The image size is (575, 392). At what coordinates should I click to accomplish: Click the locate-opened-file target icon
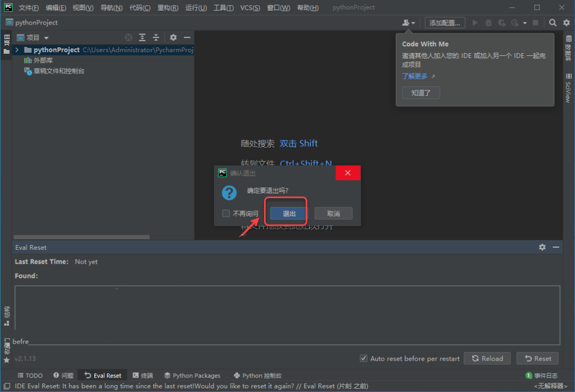click(128, 37)
